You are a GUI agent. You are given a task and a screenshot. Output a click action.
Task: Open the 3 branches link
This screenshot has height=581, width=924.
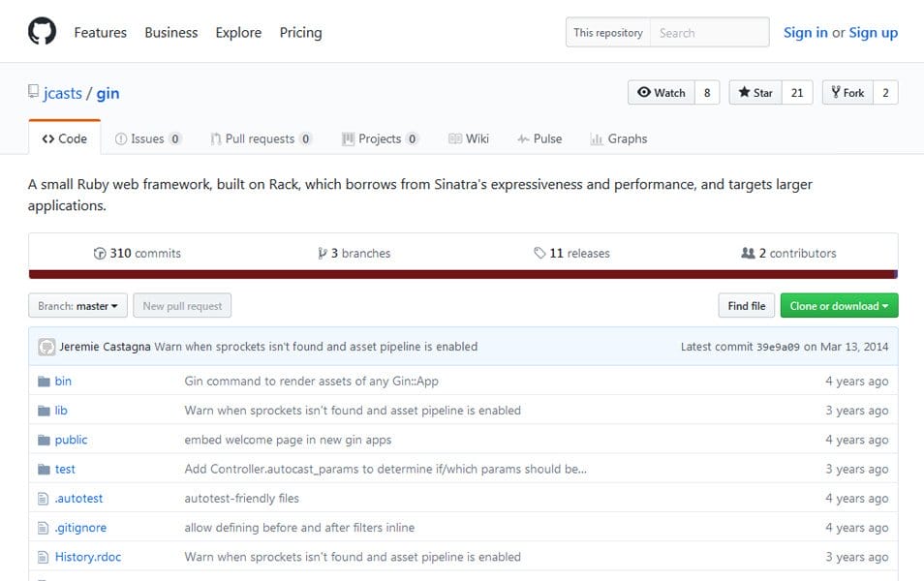pyautogui.click(x=354, y=254)
